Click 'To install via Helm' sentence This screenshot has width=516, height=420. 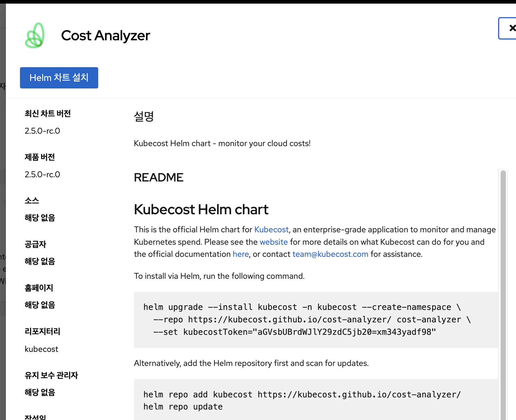219,276
